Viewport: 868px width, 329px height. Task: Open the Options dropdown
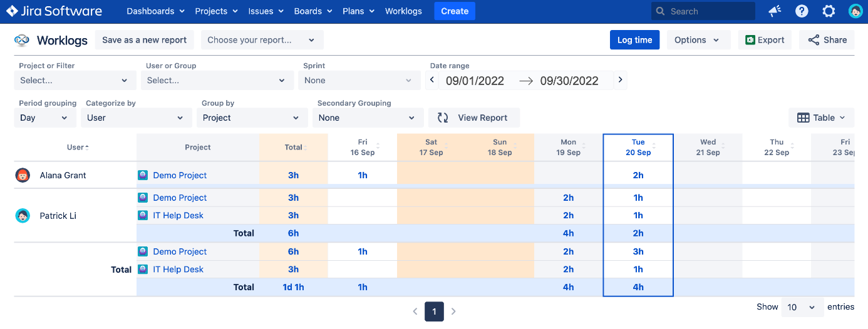pos(698,40)
